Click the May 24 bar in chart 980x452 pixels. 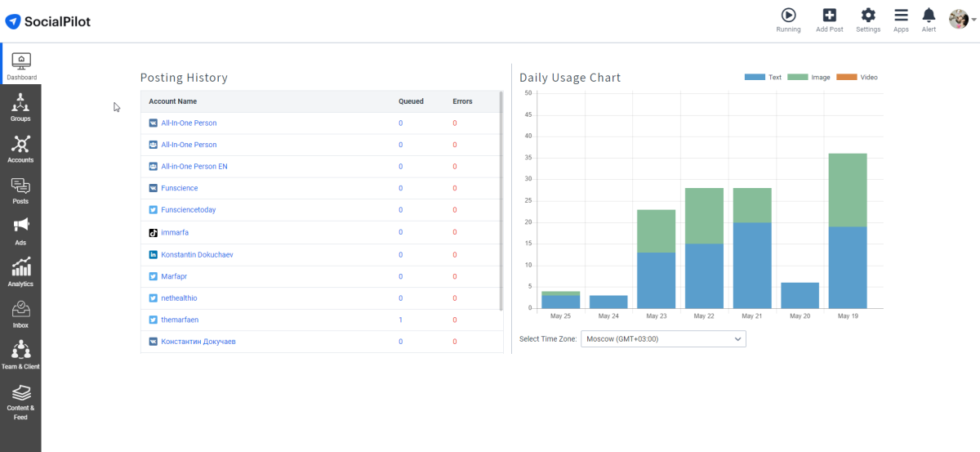[608, 302]
